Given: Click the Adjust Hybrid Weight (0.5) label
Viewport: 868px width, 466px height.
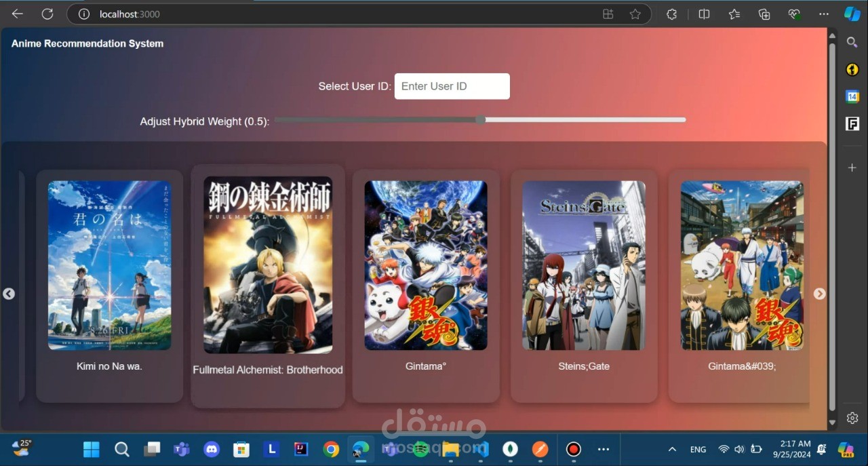Looking at the screenshot, I should click(205, 121).
